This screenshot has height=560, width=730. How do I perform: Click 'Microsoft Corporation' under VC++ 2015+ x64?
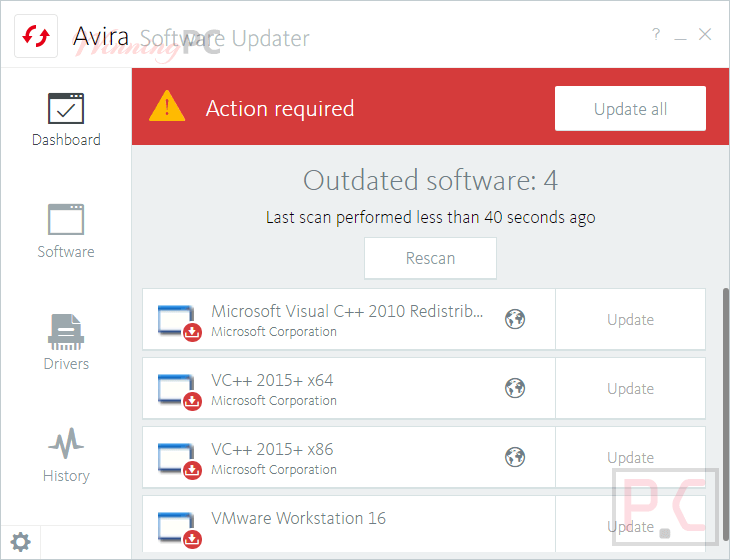pos(274,400)
